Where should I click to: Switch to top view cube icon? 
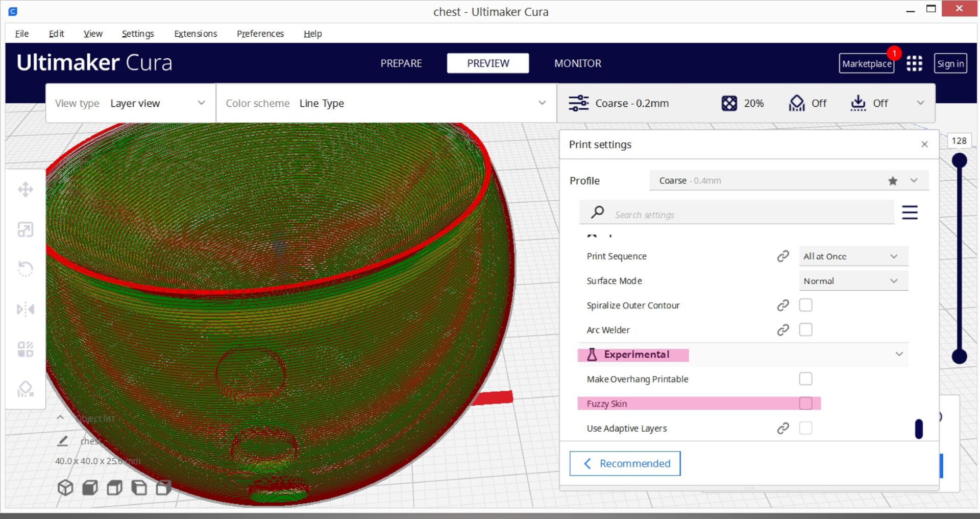click(114, 488)
